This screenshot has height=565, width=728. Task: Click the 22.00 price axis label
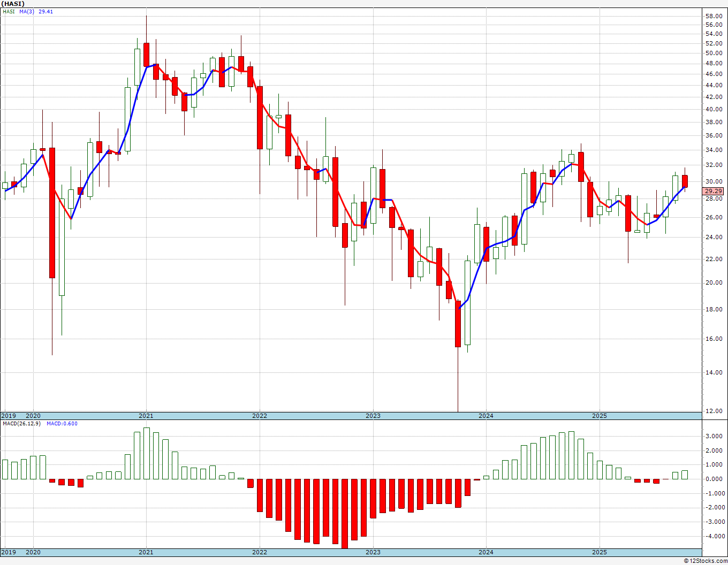pos(714,259)
